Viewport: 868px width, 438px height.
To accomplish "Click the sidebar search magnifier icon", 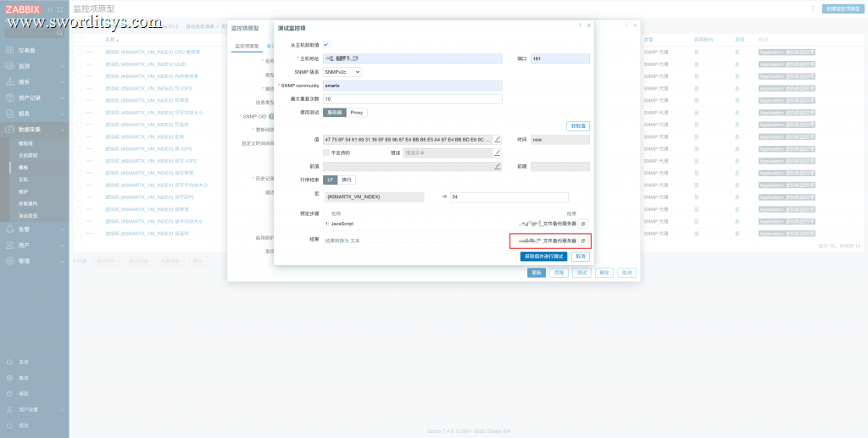I will [x=60, y=33].
